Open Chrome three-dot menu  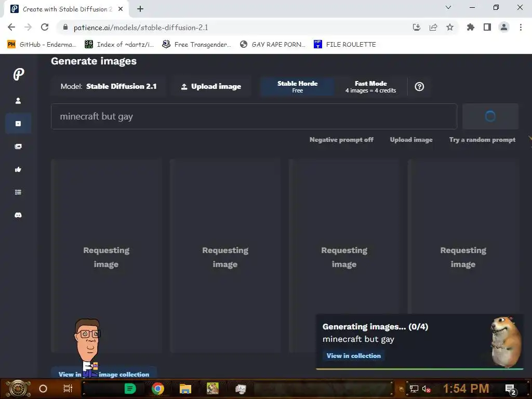[x=521, y=27]
